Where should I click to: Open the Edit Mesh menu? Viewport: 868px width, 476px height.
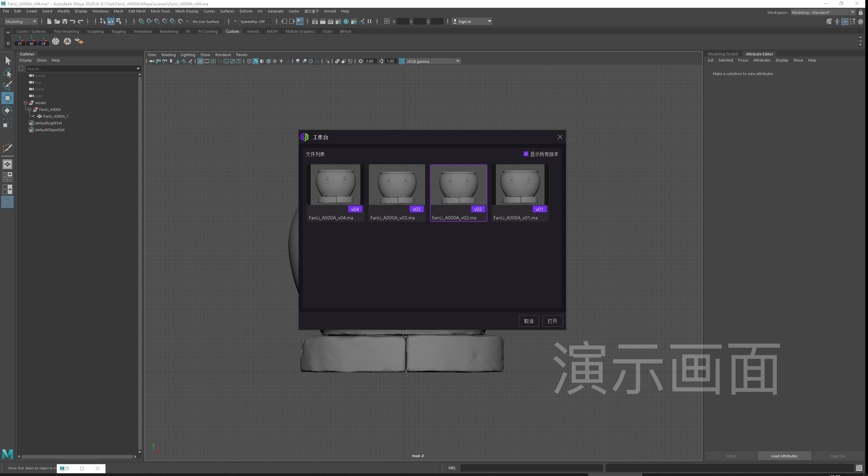click(137, 11)
